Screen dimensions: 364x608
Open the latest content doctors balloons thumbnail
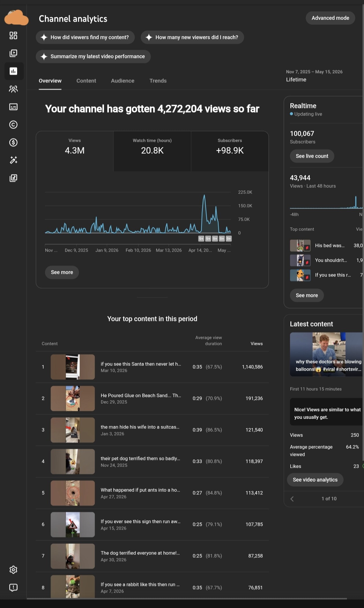tap(327, 354)
